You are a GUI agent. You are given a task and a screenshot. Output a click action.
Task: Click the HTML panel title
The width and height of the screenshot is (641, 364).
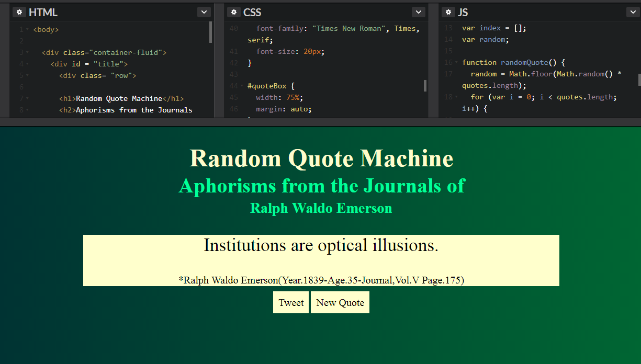pos(43,13)
